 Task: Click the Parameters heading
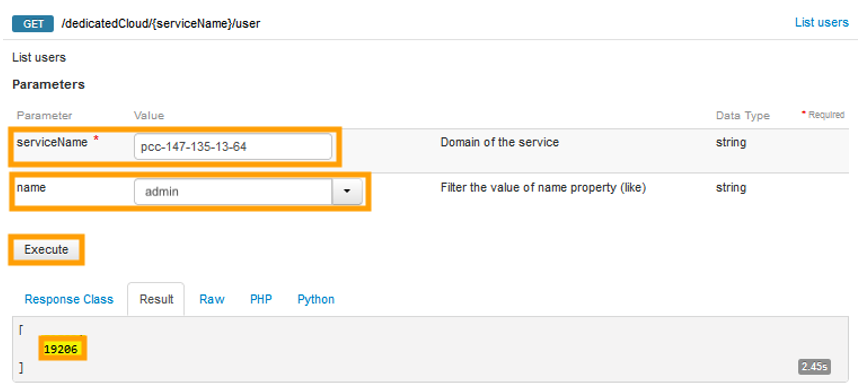pyautogui.click(x=48, y=84)
